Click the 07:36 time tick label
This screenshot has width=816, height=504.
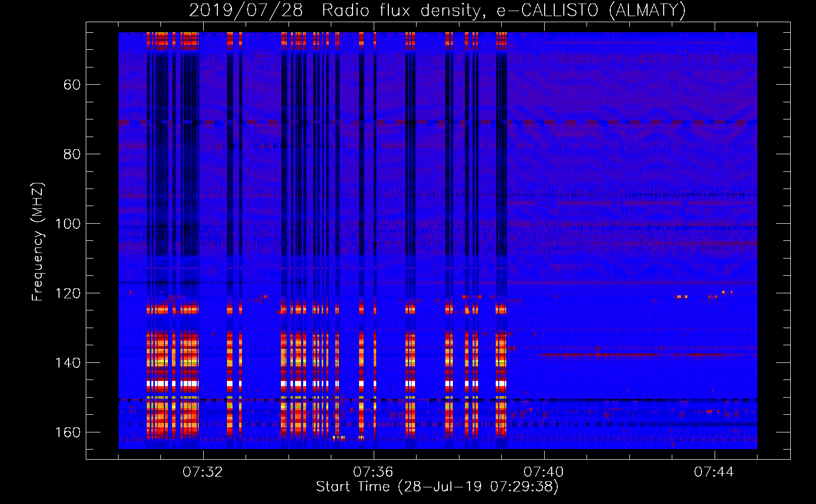(x=373, y=472)
